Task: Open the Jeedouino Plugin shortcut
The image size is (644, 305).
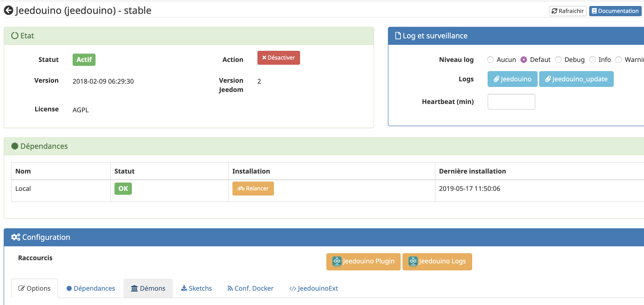Action: pos(363,262)
